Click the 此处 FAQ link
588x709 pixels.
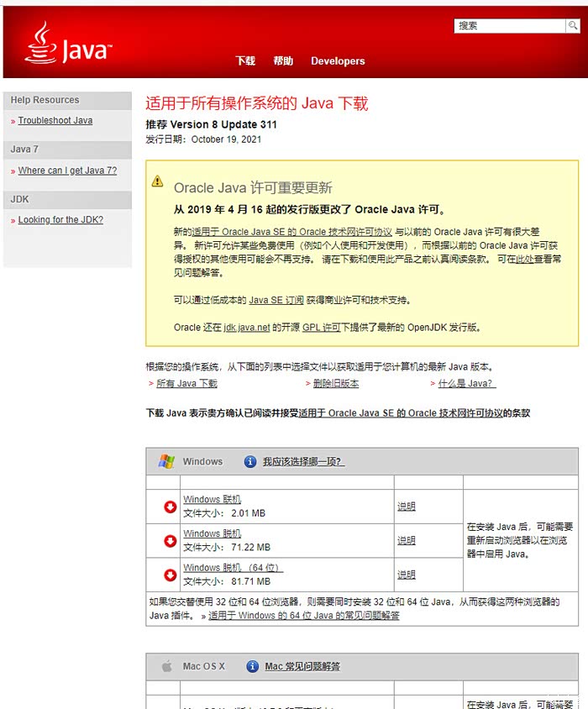point(525,259)
